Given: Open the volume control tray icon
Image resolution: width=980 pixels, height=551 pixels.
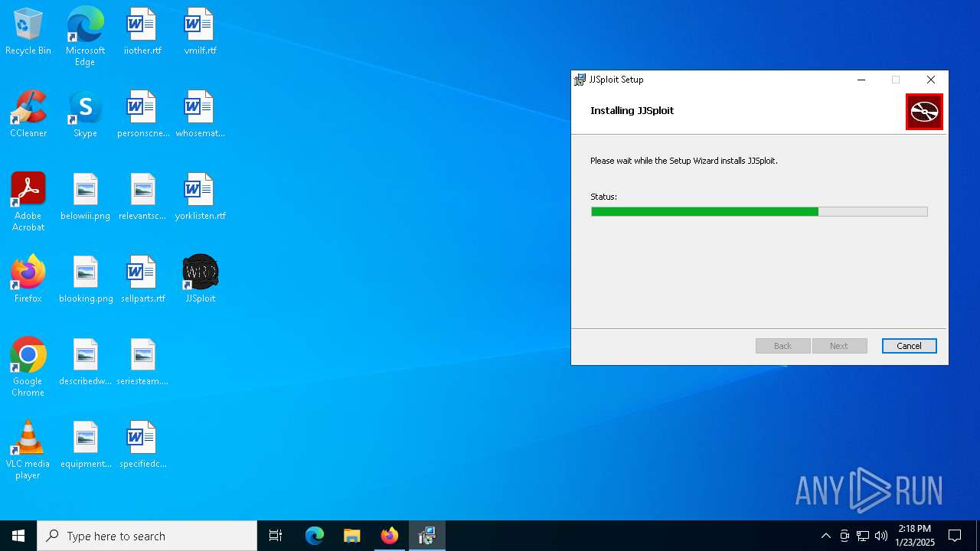Looking at the screenshot, I should click(x=881, y=536).
